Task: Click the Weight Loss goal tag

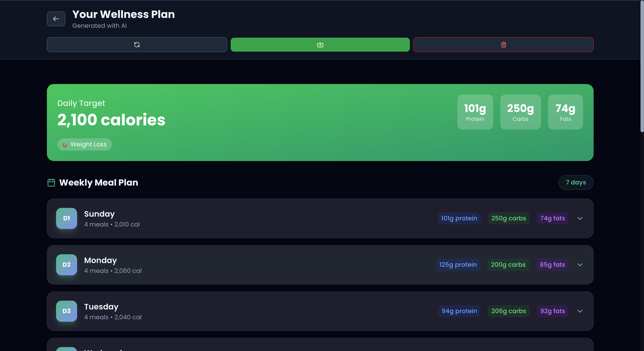Action: [85, 144]
